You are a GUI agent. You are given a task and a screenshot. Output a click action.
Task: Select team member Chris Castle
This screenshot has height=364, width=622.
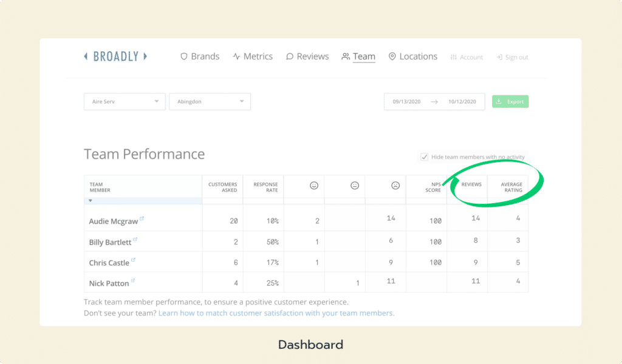(x=109, y=263)
